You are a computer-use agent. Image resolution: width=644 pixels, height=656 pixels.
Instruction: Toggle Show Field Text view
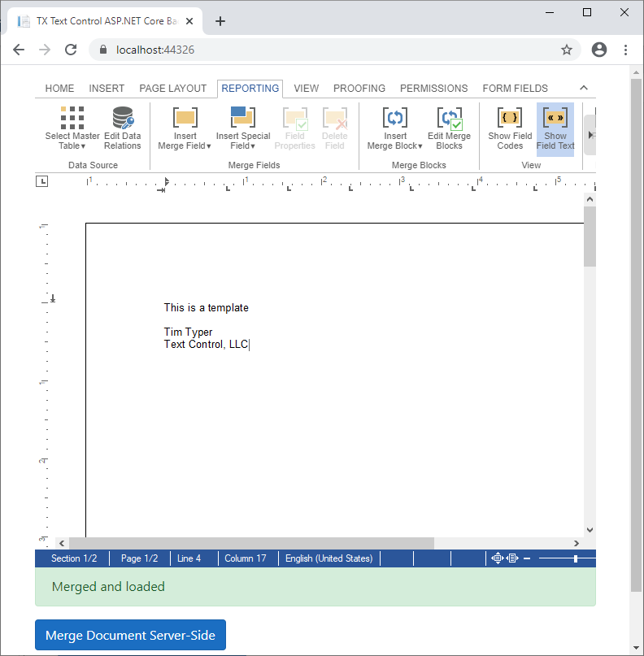pos(555,129)
